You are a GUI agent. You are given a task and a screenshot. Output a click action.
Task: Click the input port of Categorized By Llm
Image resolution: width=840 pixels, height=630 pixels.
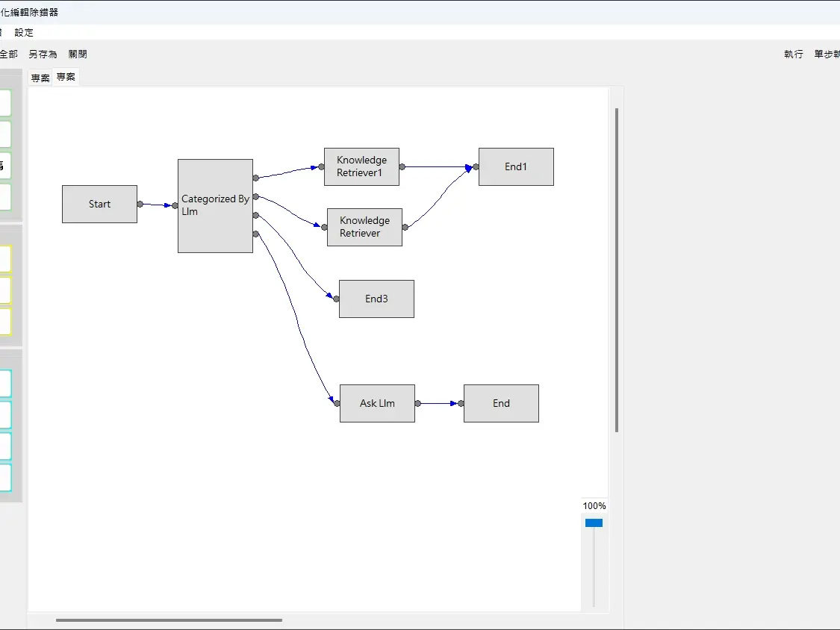175,206
